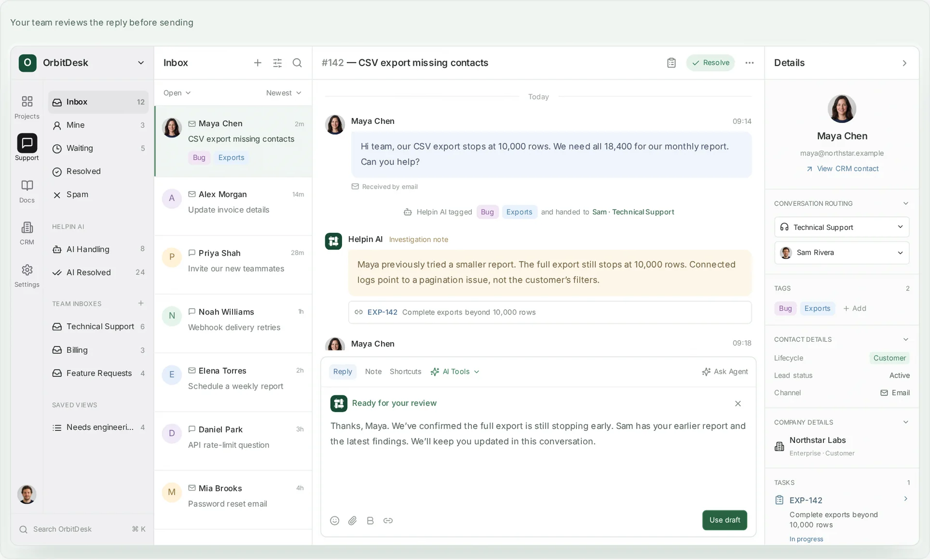The image size is (930, 560).
Task: Dismiss the Ready for your review draft
Action: [738, 404]
